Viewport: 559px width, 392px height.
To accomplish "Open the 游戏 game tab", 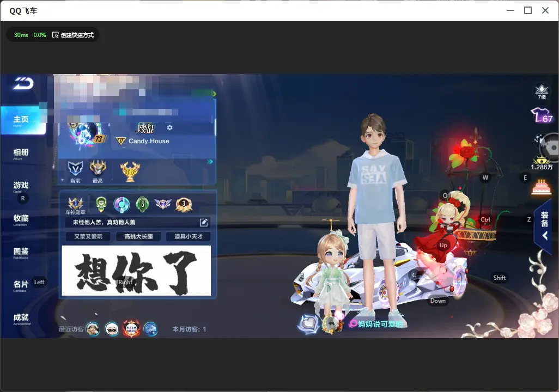I will coord(21,186).
